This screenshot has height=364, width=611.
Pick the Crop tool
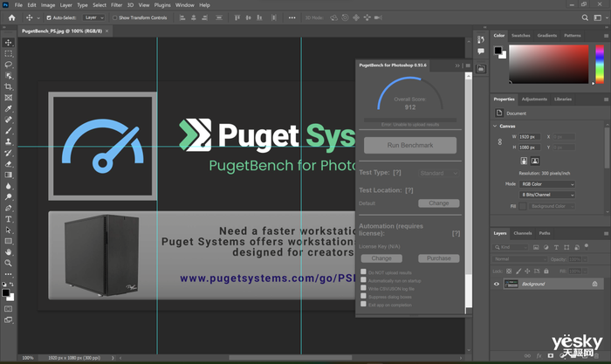pyautogui.click(x=9, y=87)
